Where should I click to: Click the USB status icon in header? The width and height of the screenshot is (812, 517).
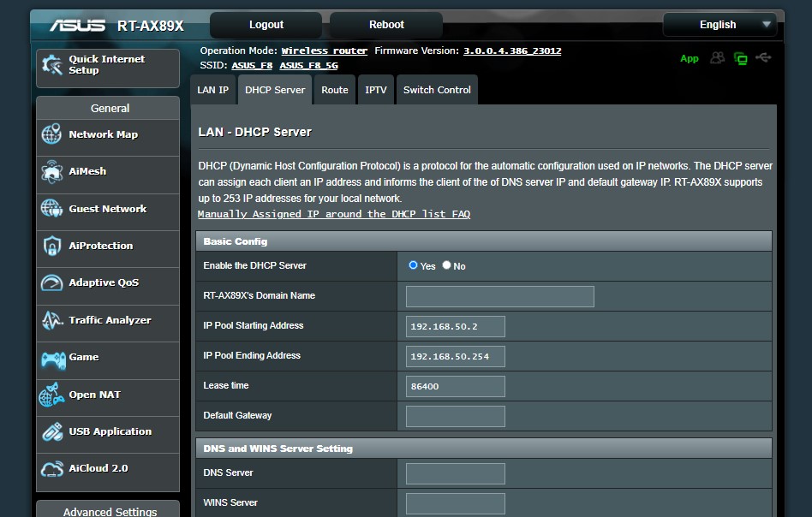pyautogui.click(x=763, y=57)
